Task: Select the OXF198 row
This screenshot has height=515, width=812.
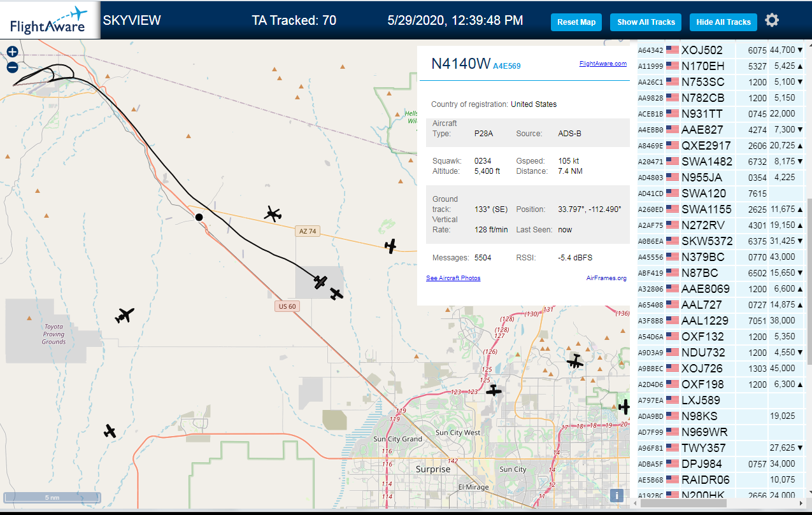Action: [720, 384]
